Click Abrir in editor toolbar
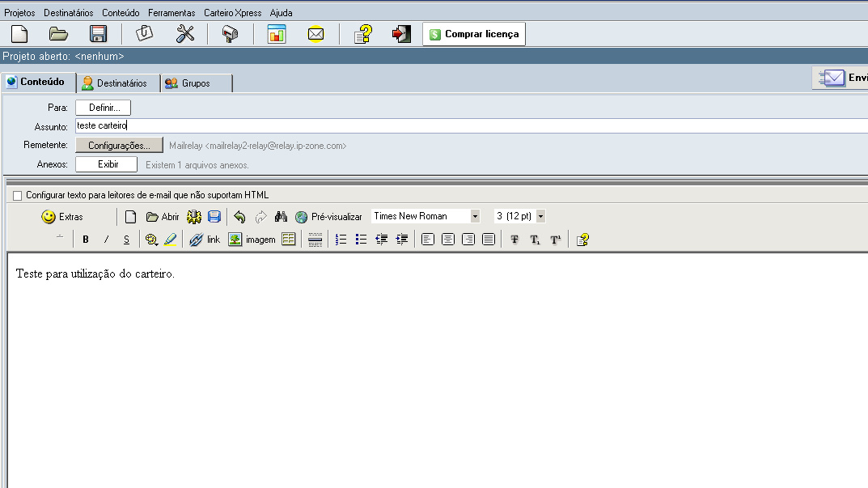Viewport: 868px width, 488px height. 163,217
